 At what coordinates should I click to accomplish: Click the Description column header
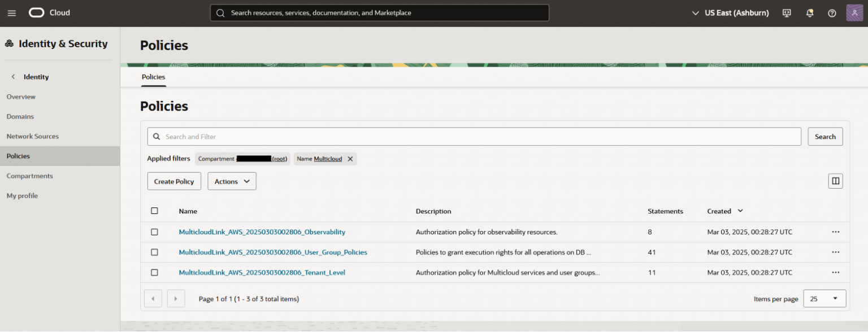(433, 211)
